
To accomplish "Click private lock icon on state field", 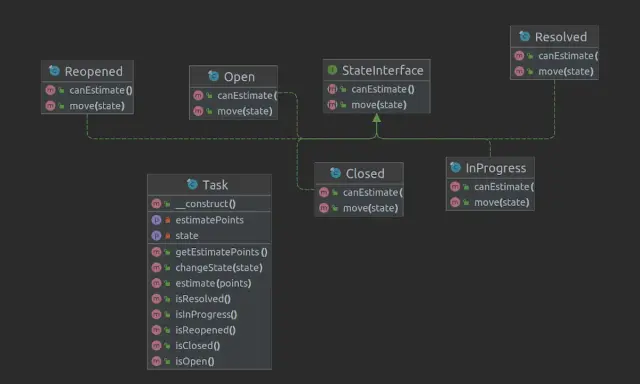I will click(167, 235).
